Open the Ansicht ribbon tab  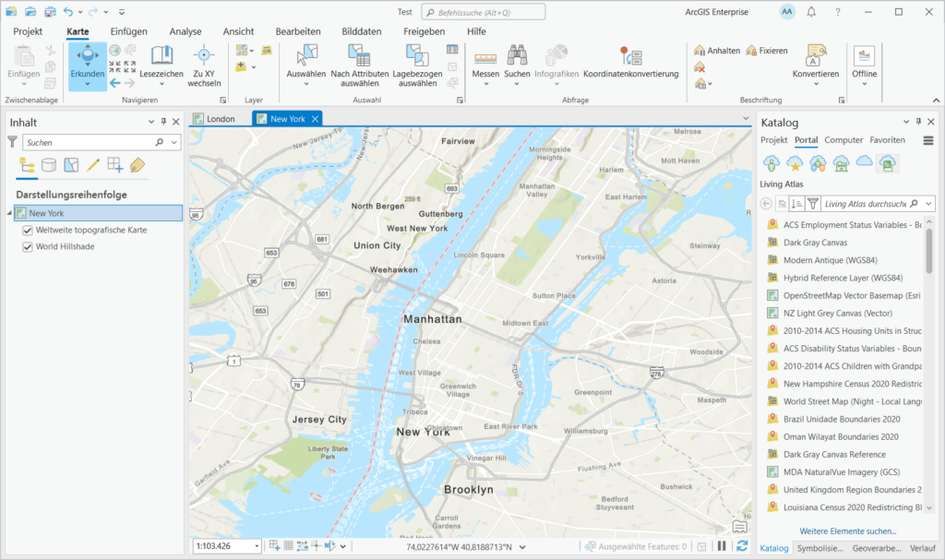pos(239,31)
